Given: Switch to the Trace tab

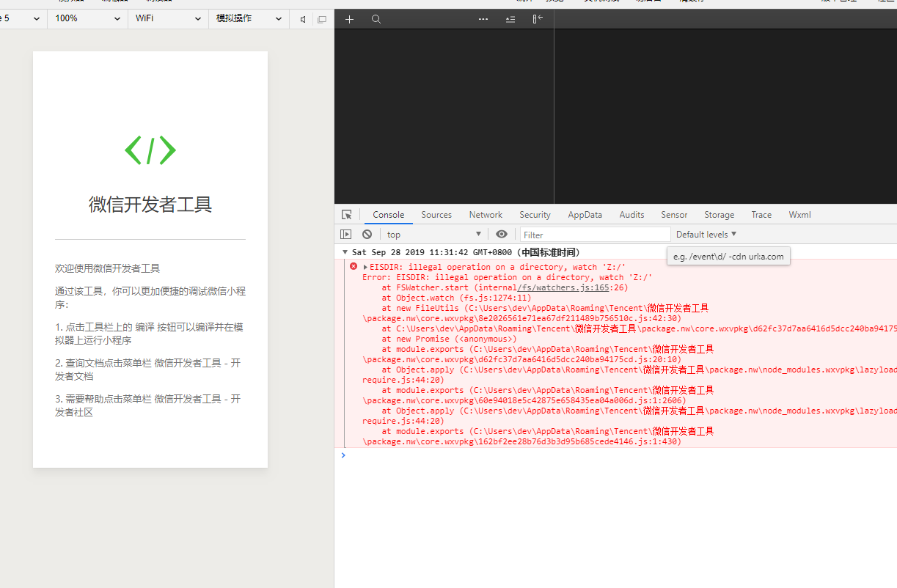Looking at the screenshot, I should click(x=761, y=215).
